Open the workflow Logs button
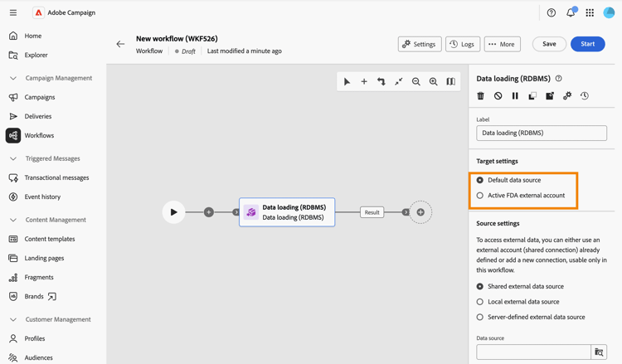This screenshot has height=364, width=622. (463, 44)
